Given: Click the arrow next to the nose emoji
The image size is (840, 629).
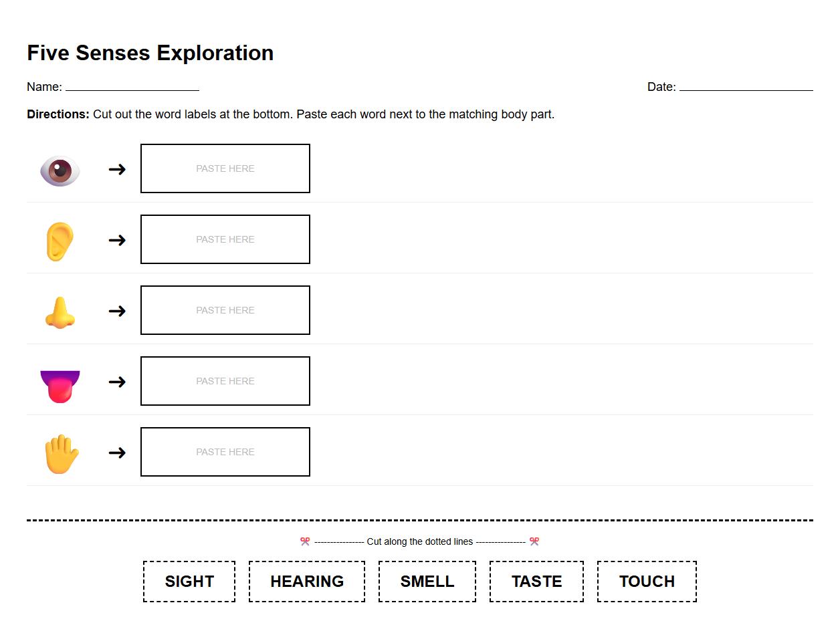Looking at the screenshot, I should [x=117, y=310].
